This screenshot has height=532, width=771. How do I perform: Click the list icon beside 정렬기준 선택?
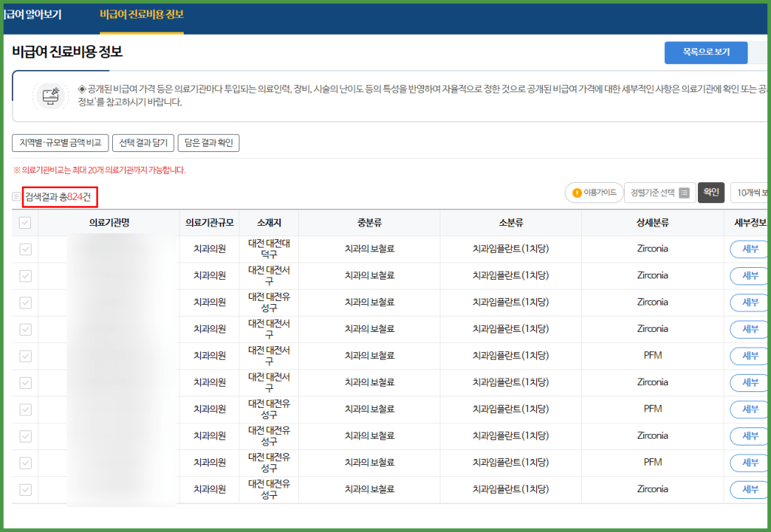pos(684,193)
